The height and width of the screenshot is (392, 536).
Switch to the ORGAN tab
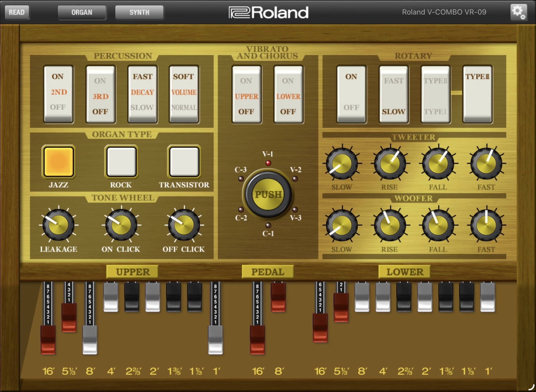(82, 12)
